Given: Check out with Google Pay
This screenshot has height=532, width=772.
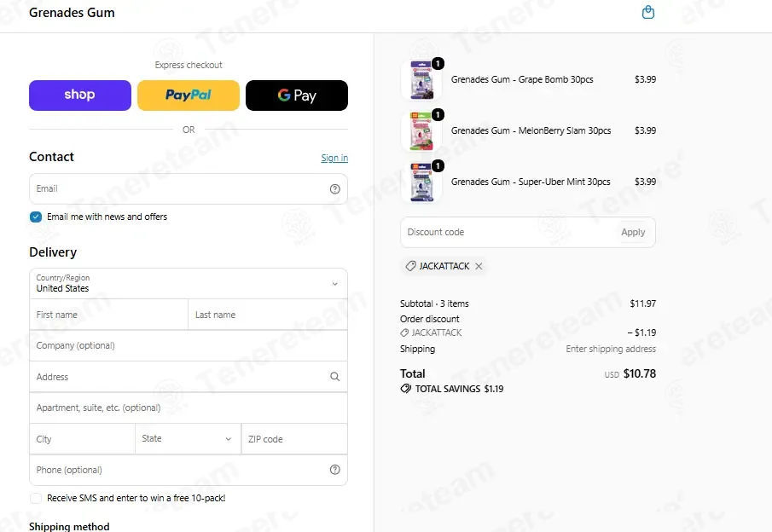Looking at the screenshot, I should pyautogui.click(x=297, y=95).
